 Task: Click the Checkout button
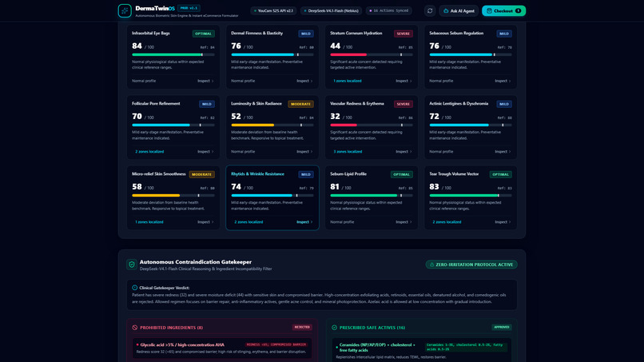click(x=503, y=10)
